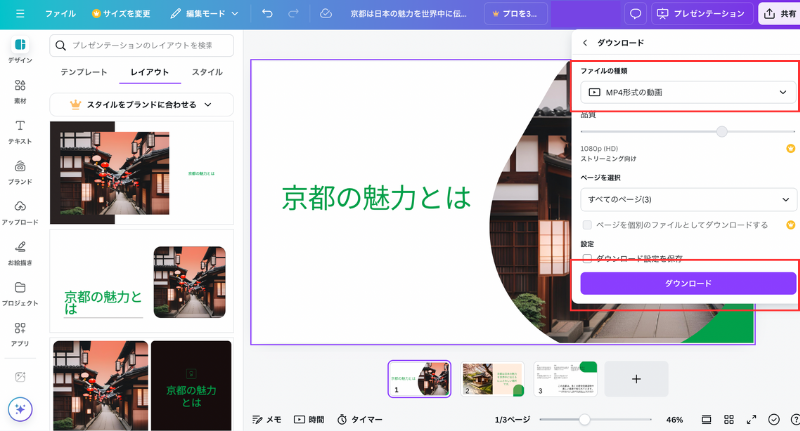Open the 素材 elements panel

point(20,91)
